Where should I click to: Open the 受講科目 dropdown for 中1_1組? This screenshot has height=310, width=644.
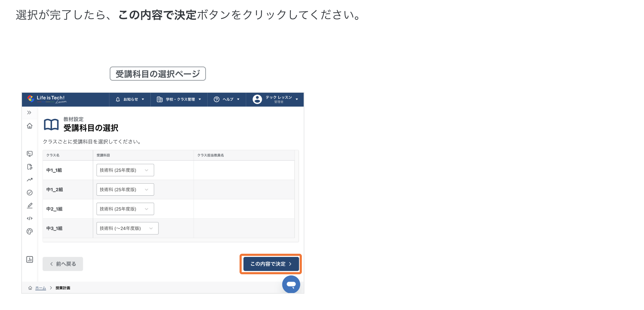[x=125, y=170]
